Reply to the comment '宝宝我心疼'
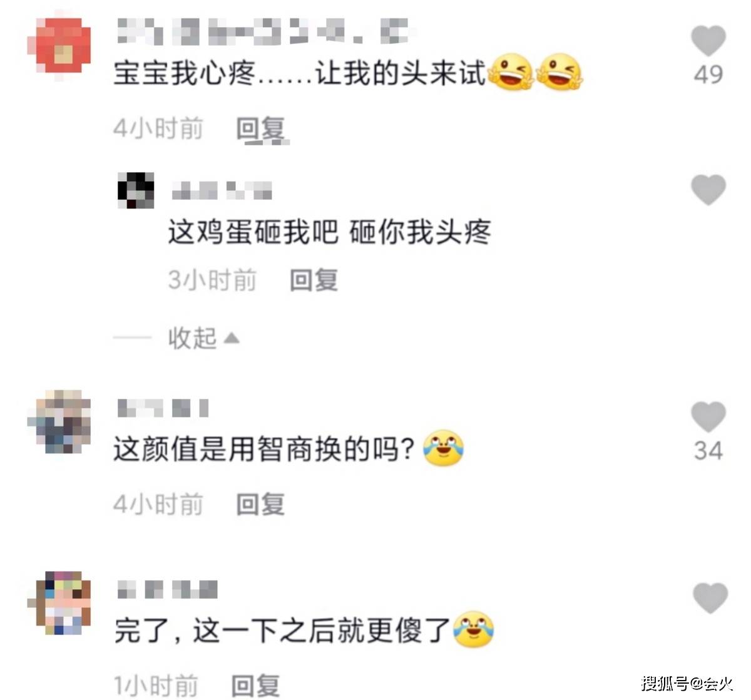The image size is (751, 700). tap(262, 129)
